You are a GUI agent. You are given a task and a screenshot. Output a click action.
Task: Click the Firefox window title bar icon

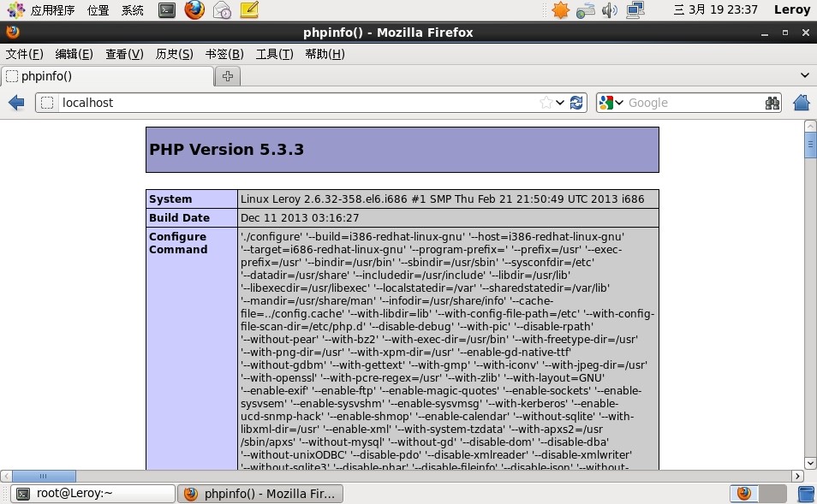13,33
